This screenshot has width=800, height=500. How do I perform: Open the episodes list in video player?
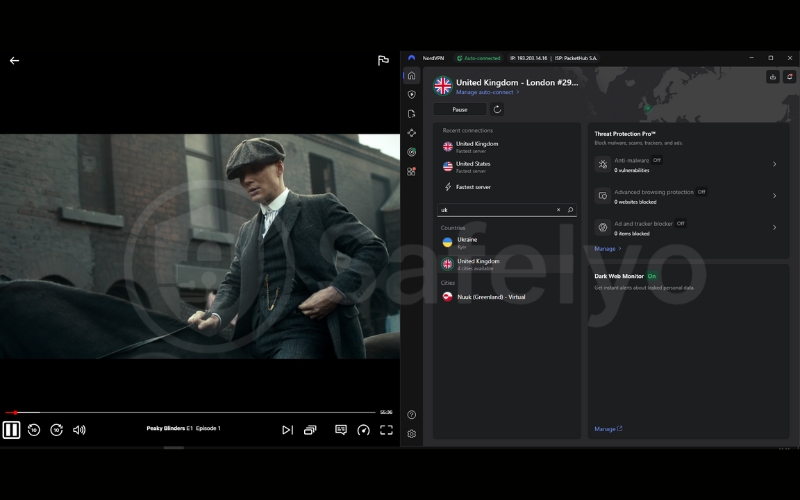point(310,430)
